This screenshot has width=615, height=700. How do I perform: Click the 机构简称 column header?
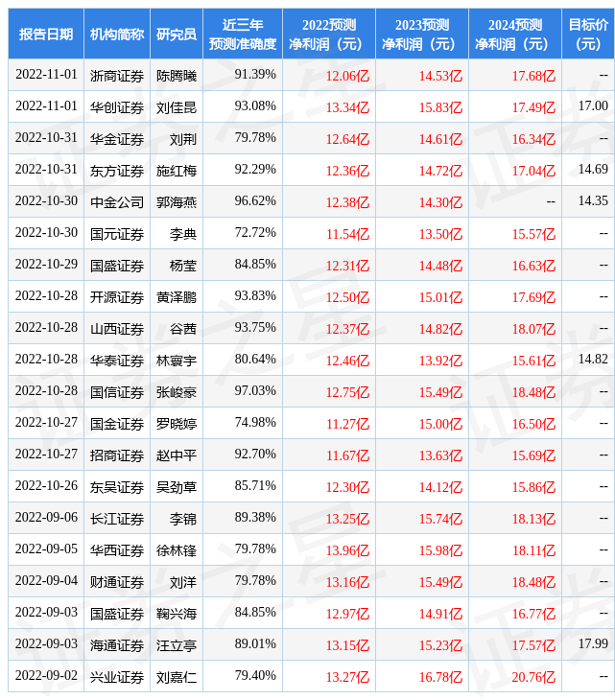117,35
